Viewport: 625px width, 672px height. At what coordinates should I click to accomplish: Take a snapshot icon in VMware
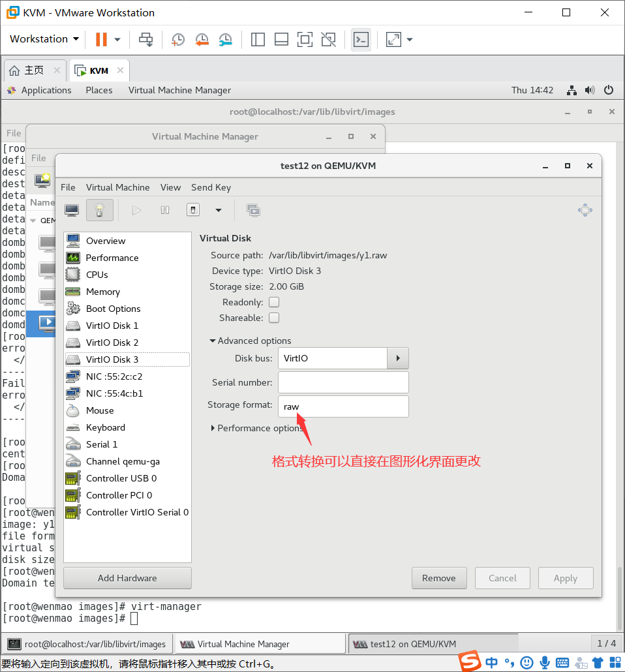coord(177,39)
